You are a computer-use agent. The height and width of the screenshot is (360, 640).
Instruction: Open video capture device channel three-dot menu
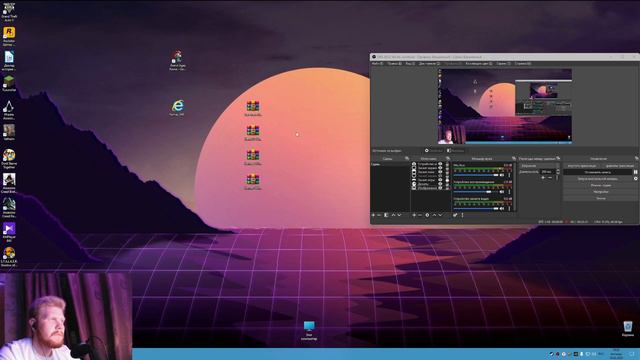click(x=509, y=209)
